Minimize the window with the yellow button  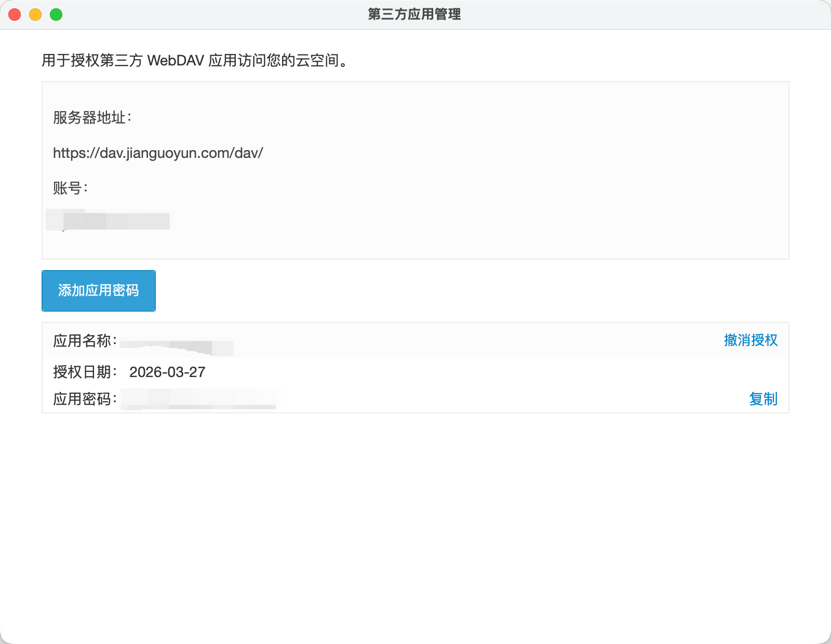coord(35,15)
